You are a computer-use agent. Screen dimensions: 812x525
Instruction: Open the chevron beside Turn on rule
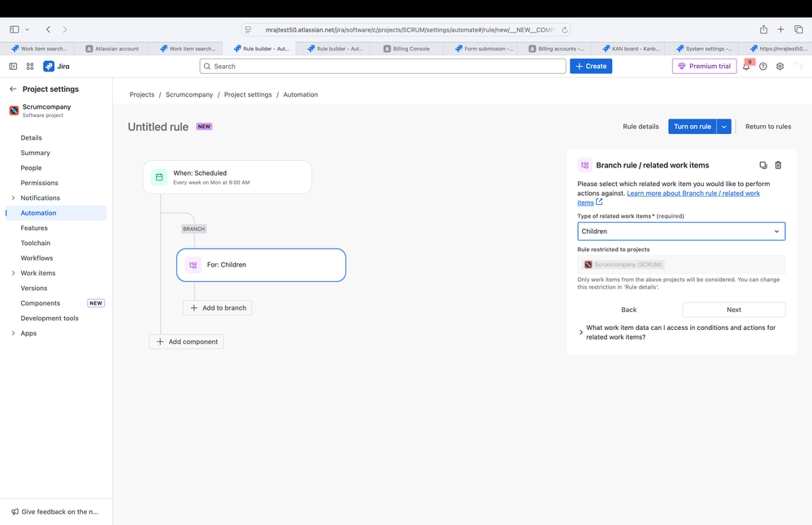(723, 126)
